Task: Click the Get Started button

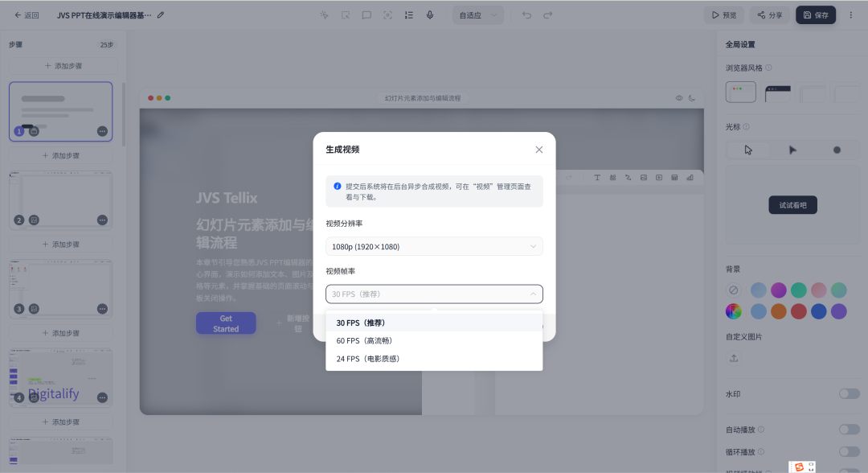Action: click(226, 323)
